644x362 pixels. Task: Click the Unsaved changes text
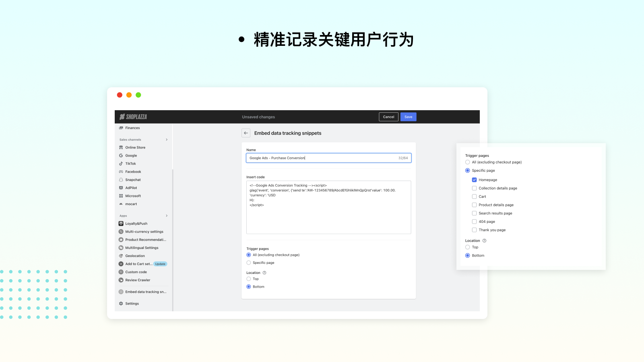[x=258, y=117]
